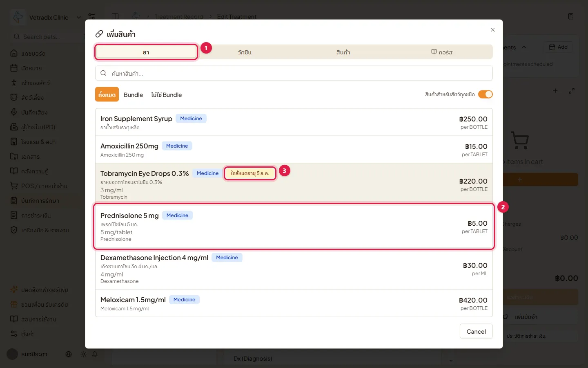Switch to the ยา (medicine) tab
Viewport: 588px width, 368px height.
tap(146, 52)
